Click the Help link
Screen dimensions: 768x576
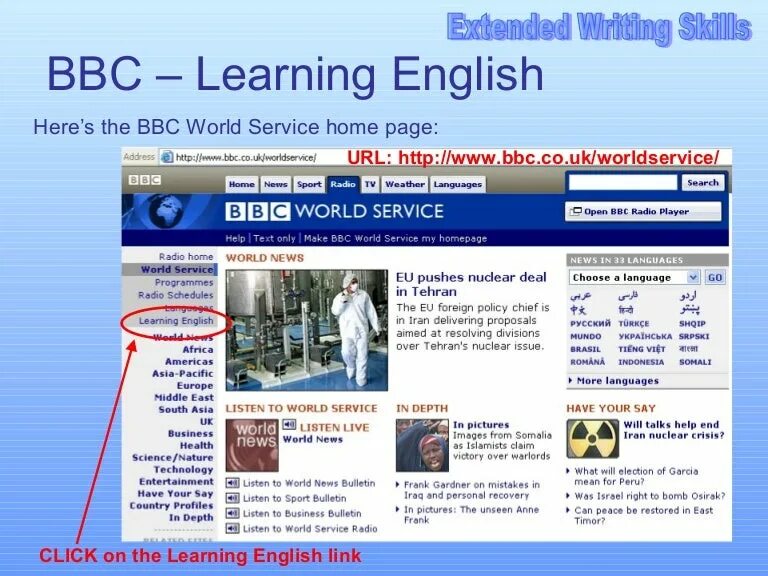point(235,239)
